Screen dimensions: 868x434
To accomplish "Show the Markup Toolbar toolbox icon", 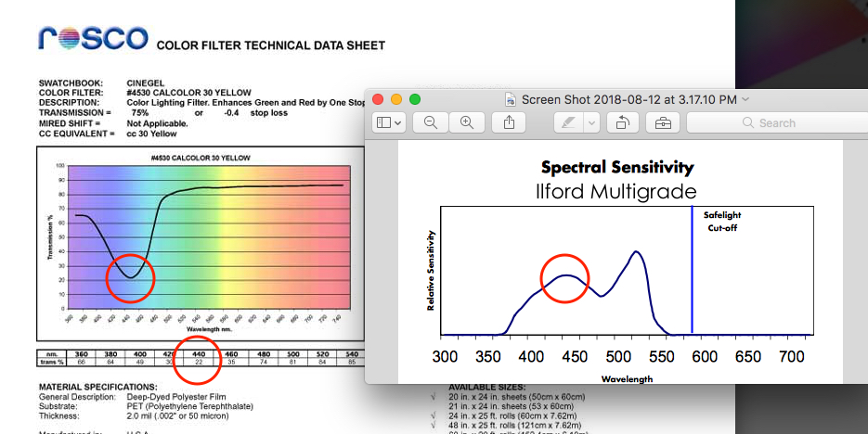I will [663, 122].
